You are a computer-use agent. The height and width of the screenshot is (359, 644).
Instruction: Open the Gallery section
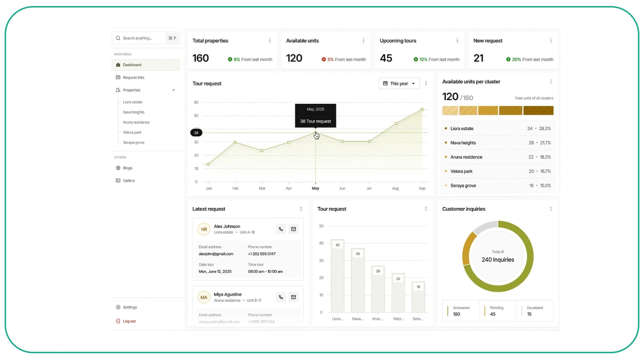point(129,180)
